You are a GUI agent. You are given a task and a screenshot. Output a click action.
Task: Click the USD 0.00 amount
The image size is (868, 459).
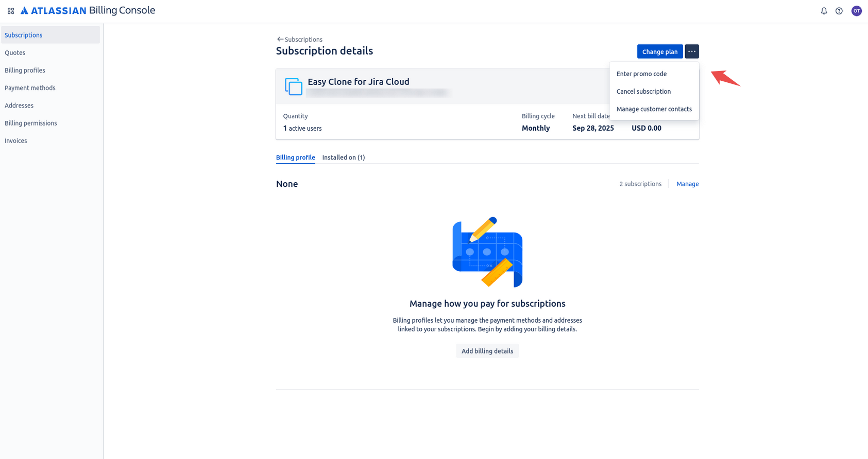[646, 128]
